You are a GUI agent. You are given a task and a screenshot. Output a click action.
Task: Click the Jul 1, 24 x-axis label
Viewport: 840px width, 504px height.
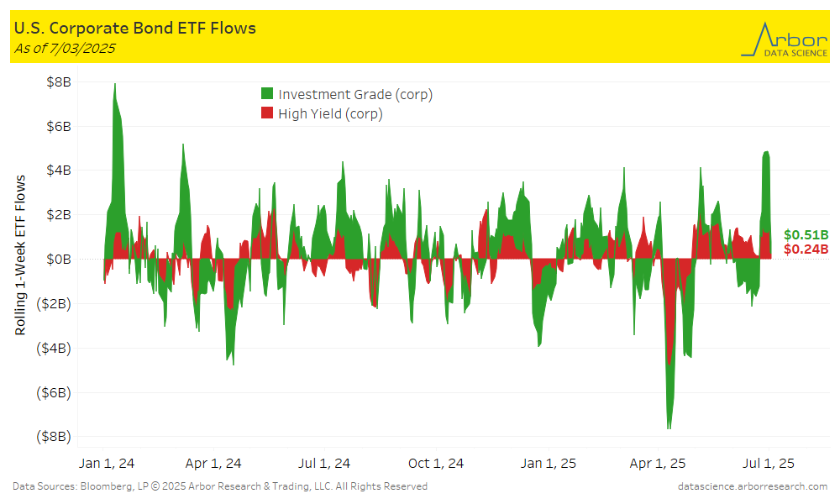[323, 463]
